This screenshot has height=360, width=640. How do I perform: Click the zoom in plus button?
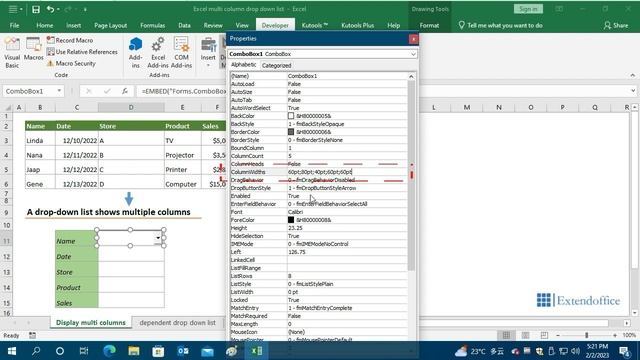pyautogui.click(x=615, y=335)
